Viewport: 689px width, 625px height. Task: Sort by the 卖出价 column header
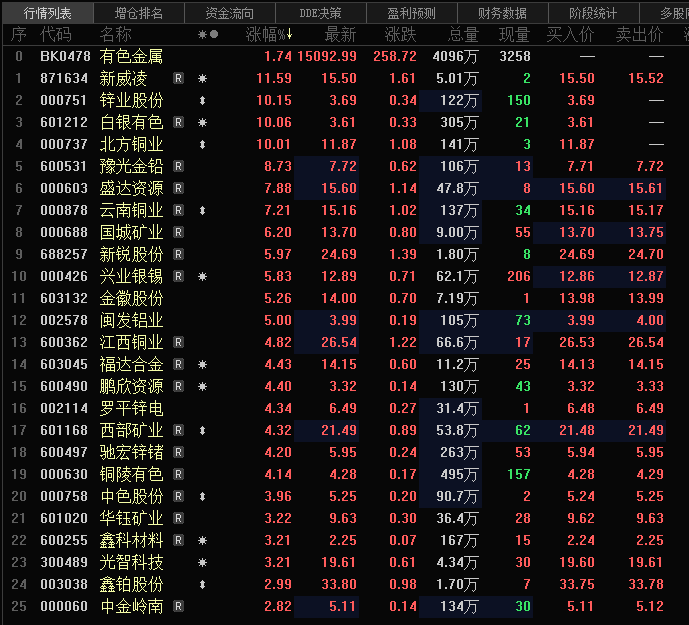(639, 34)
